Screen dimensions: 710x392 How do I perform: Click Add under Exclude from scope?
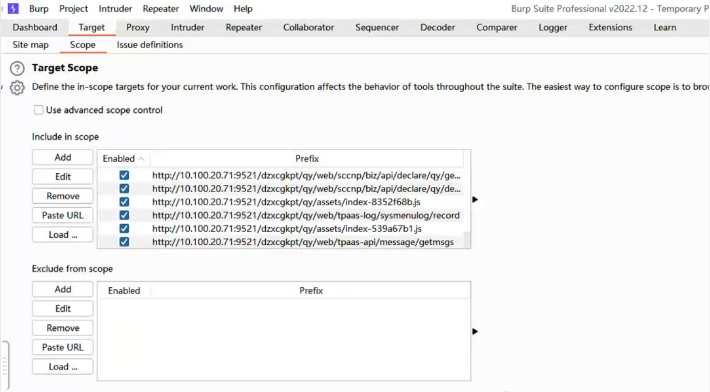[x=62, y=289]
